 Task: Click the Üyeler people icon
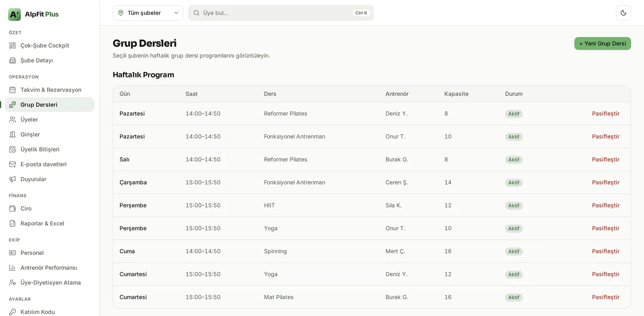pos(12,120)
